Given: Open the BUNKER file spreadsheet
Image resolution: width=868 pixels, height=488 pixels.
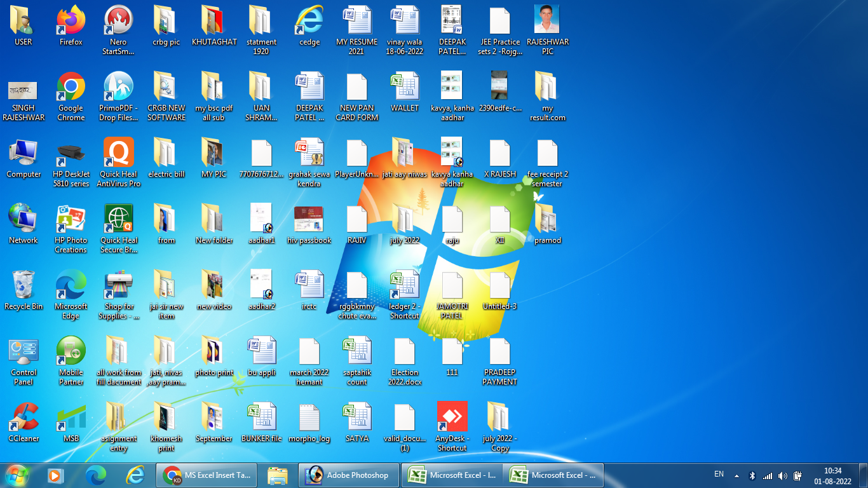Looking at the screenshot, I should 262,423.
